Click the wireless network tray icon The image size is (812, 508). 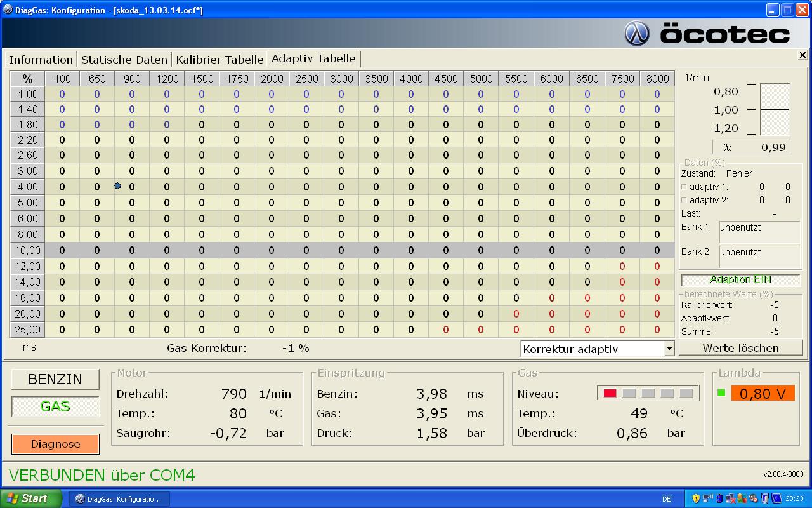[707, 498]
